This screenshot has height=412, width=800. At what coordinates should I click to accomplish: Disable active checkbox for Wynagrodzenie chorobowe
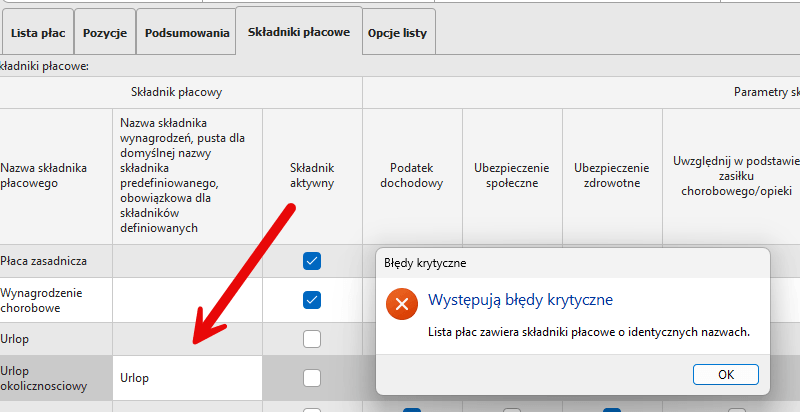tap(312, 299)
